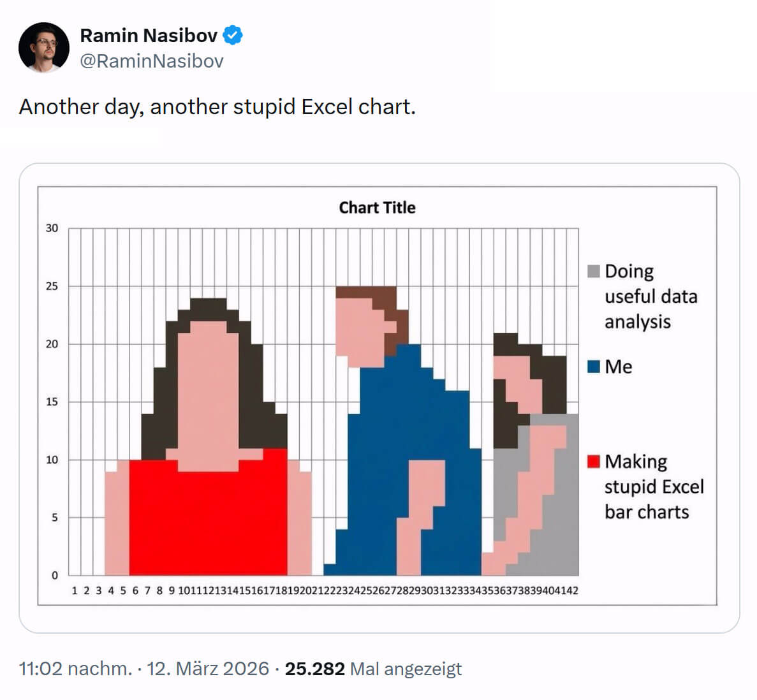757x700 pixels.
Task: Select the "Chart Title" heading
Action: pos(377,208)
